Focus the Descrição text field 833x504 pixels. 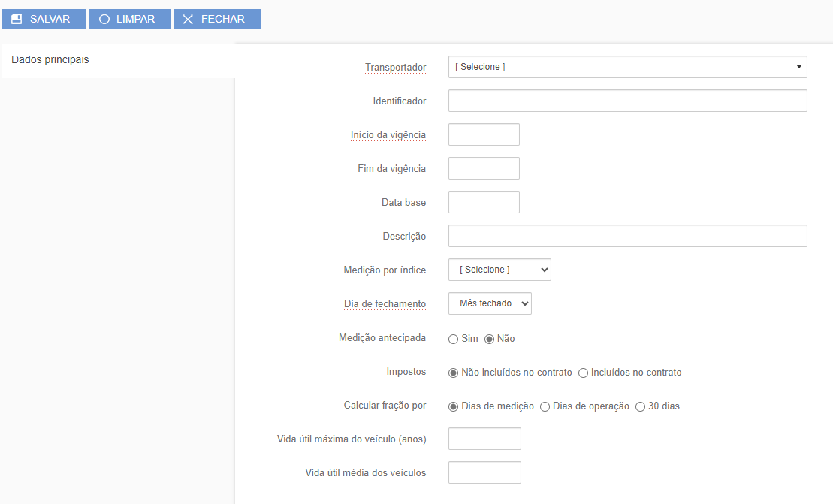click(x=627, y=236)
